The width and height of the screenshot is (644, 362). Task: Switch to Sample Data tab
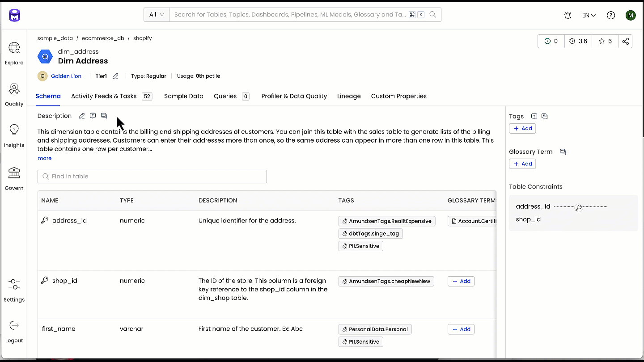point(183,96)
